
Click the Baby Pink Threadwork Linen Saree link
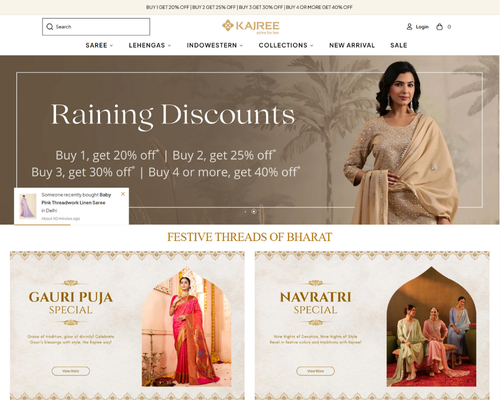coord(76,199)
